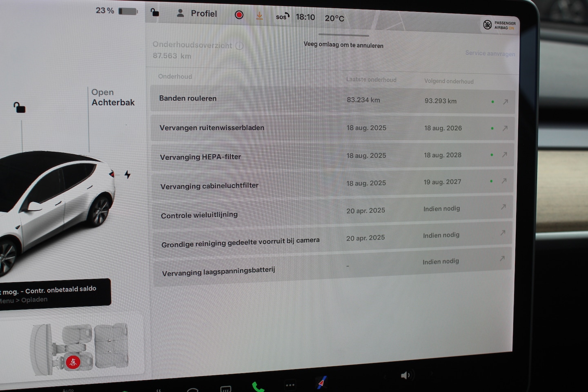Open the Contr. onbetaald saldo notification
The width and height of the screenshot is (588, 392).
point(54,294)
